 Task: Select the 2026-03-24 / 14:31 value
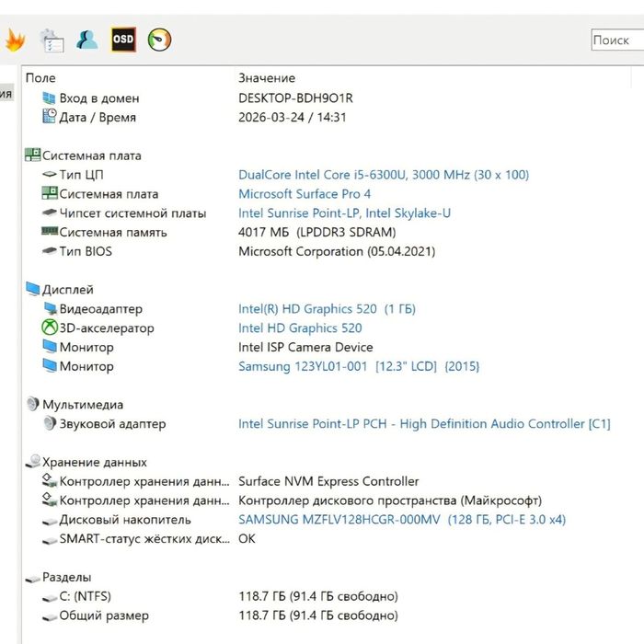pos(292,117)
